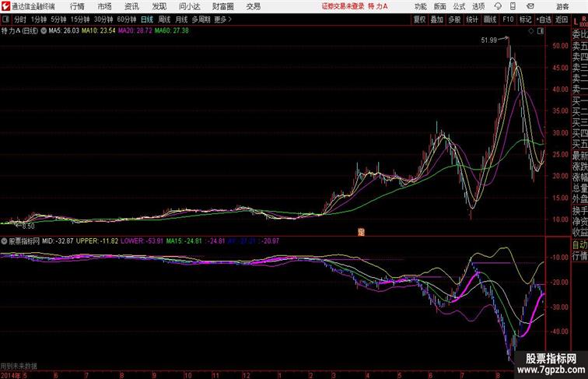Open the F10 company info
Image resolution: width=588 pixels, height=379 pixels.
point(508,19)
